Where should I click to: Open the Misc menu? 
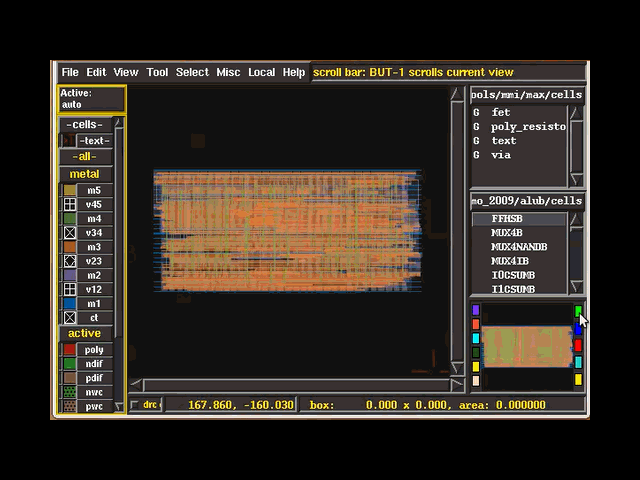tap(228, 72)
